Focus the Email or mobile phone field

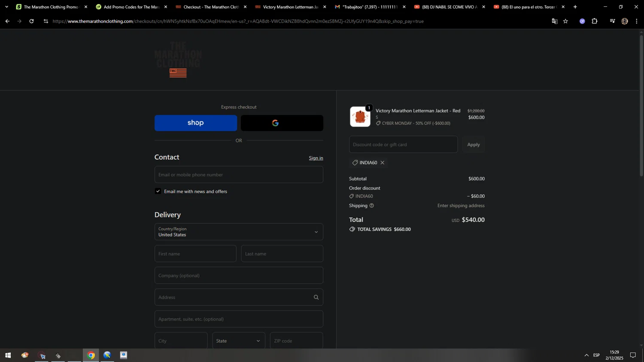pos(239,175)
